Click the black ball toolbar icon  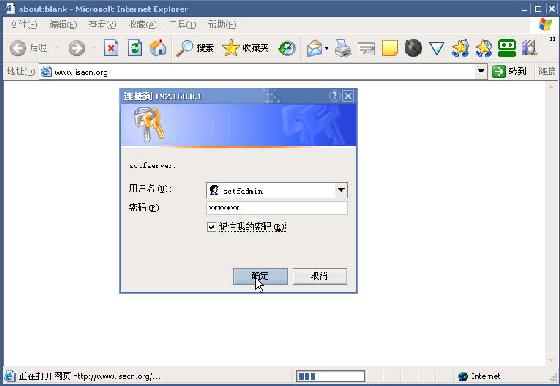pos(413,48)
